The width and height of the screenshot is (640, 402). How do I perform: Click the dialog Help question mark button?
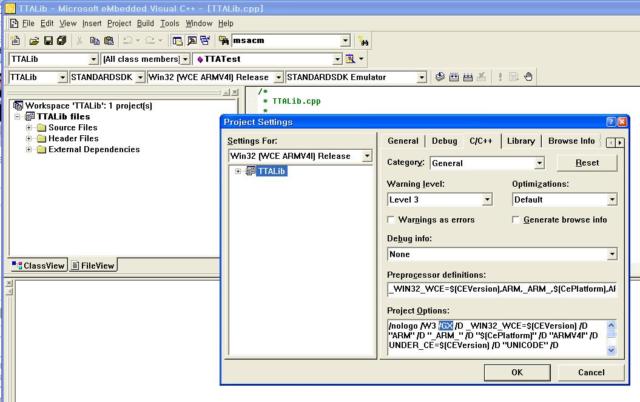[x=611, y=122]
